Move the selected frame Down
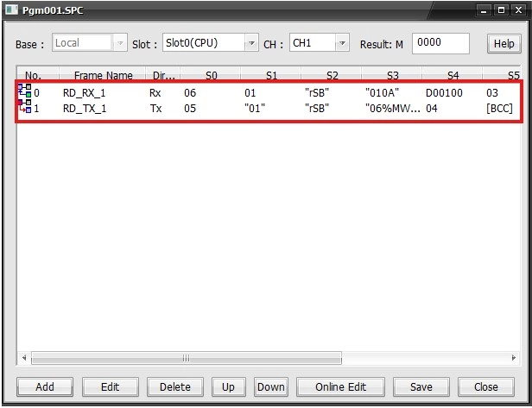Image resolution: width=532 pixels, height=408 pixels. click(271, 386)
